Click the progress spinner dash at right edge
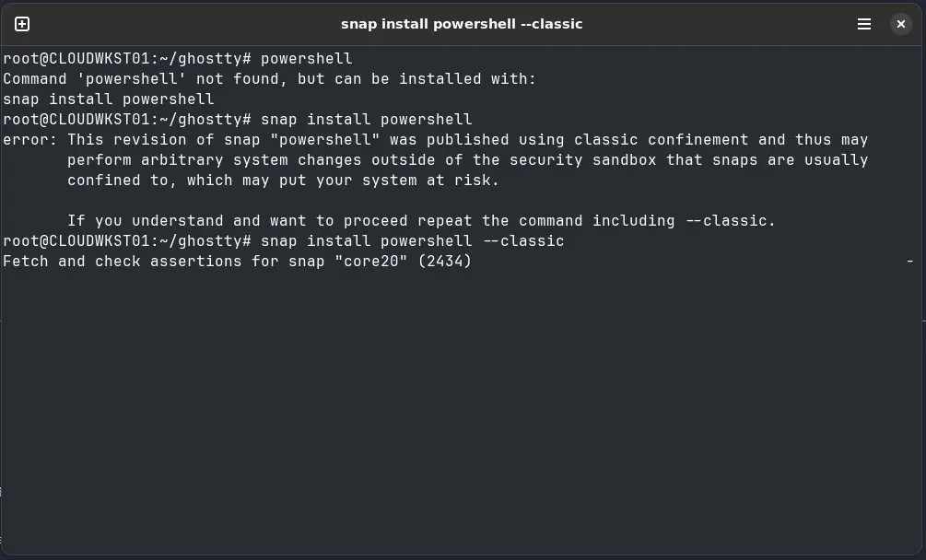The image size is (926, 560). [x=910, y=262]
